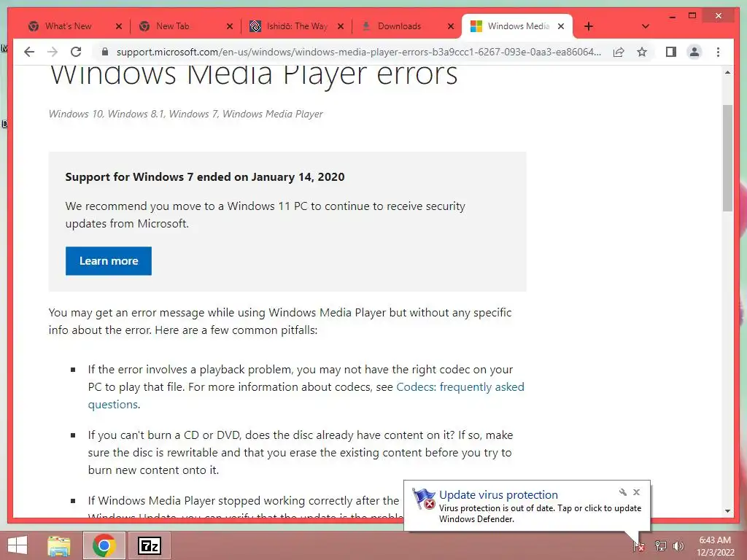The width and height of the screenshot is (747, 560).
Task: Click the forward navigation arrow
Action: [x=53, y=52]
